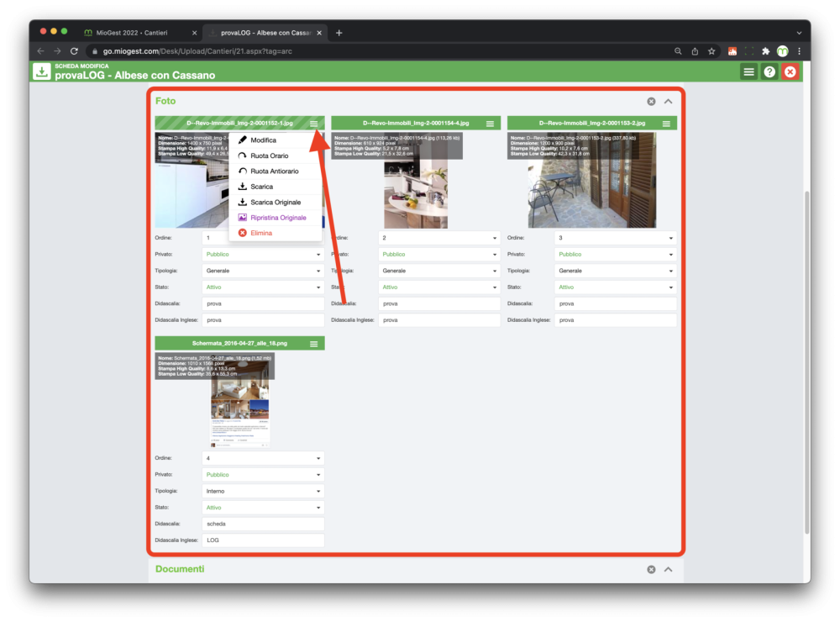Image resolution: width=840 pixels, height=622 pixels.
Task: Select Ruota Orario in the context menu
Action: point(276,155)
